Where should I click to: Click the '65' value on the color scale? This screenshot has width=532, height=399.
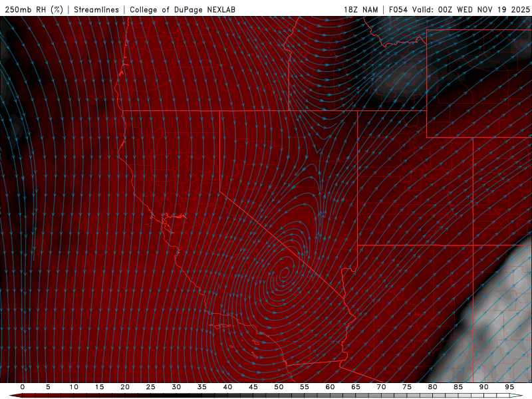click(x=356, y=387)
